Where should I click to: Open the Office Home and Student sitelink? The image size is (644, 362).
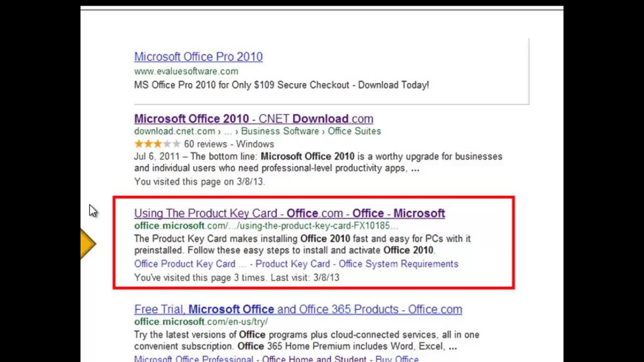[x=314, y=359]
